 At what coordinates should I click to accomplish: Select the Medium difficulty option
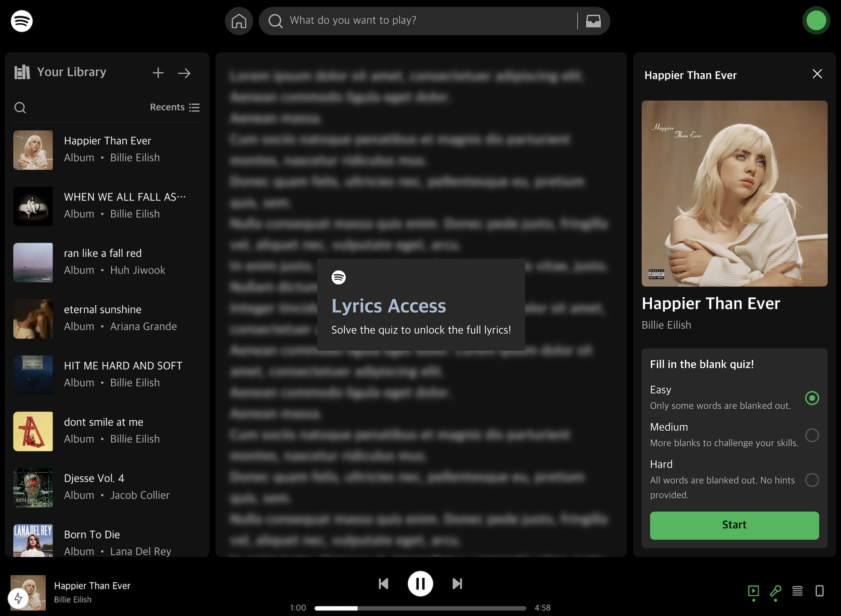point(812,435)
